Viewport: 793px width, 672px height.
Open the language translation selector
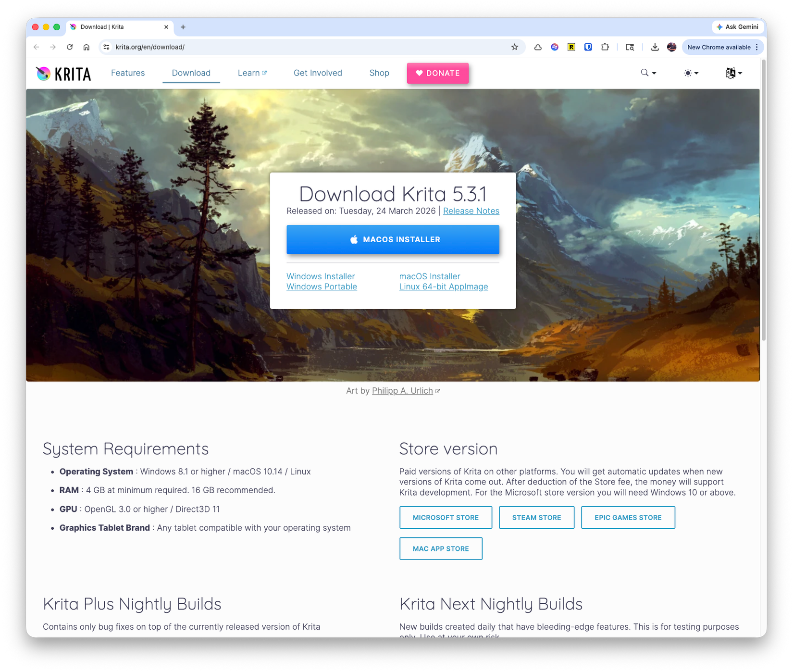coord(731,73)
